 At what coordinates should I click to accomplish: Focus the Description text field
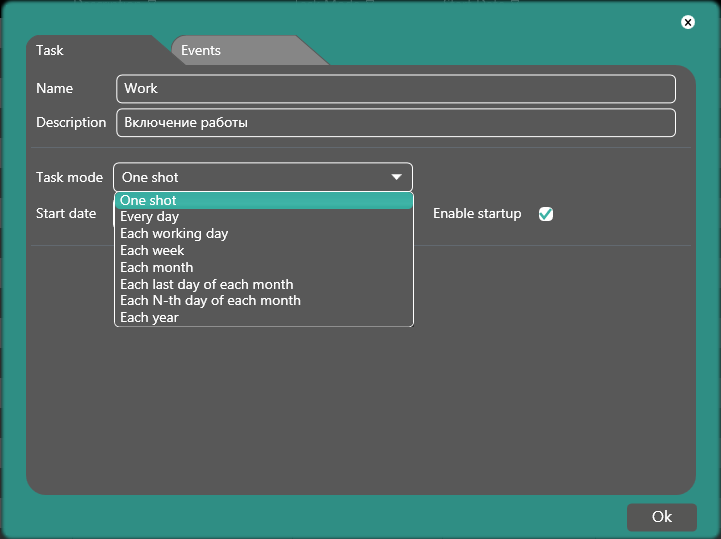[395, 123]
